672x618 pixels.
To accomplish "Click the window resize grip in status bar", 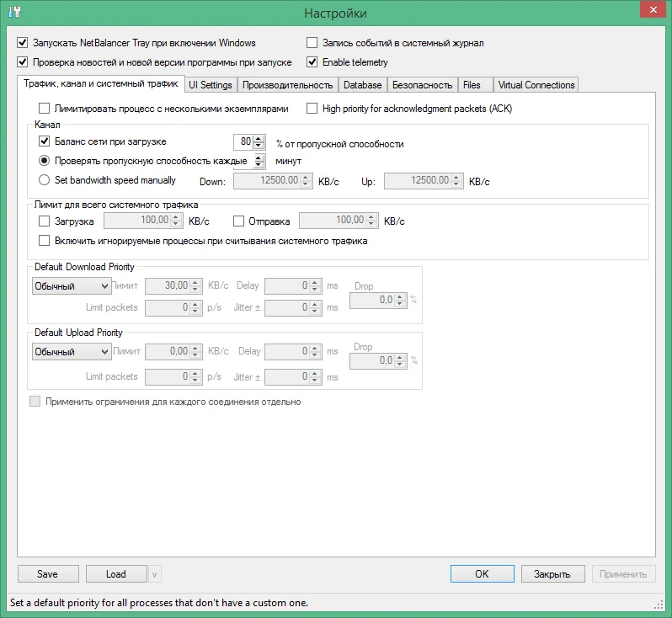I will [659, 605].
